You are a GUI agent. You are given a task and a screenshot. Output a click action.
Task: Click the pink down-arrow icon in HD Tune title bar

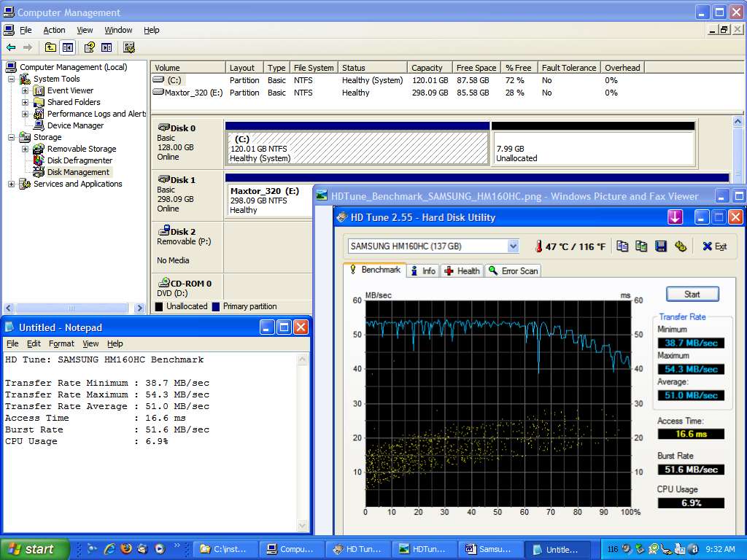[x=675, y=217]
